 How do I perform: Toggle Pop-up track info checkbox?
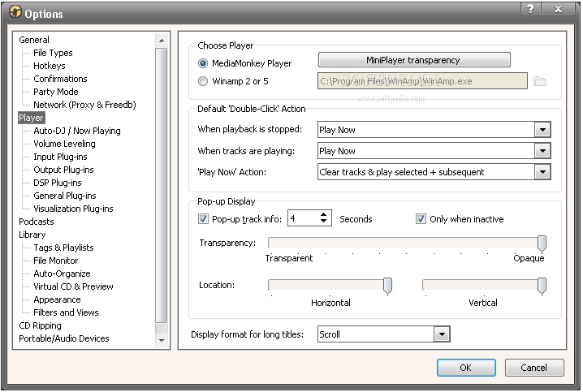click(203, 219)
